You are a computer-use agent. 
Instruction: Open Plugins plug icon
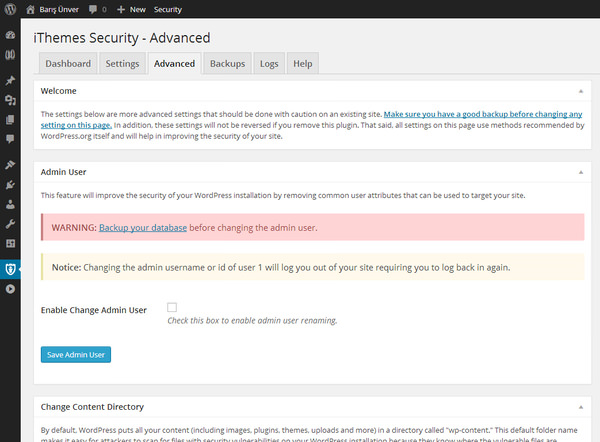click(10, 185)
